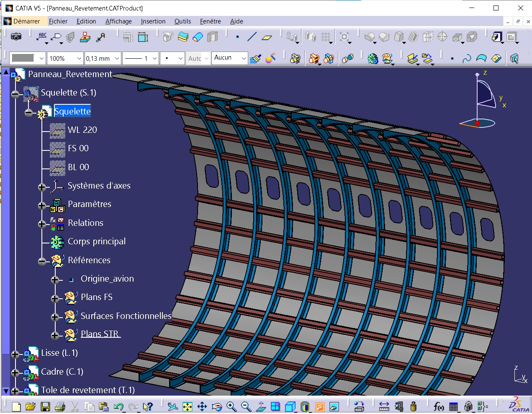Activate the fly-through mode icon

172,406
